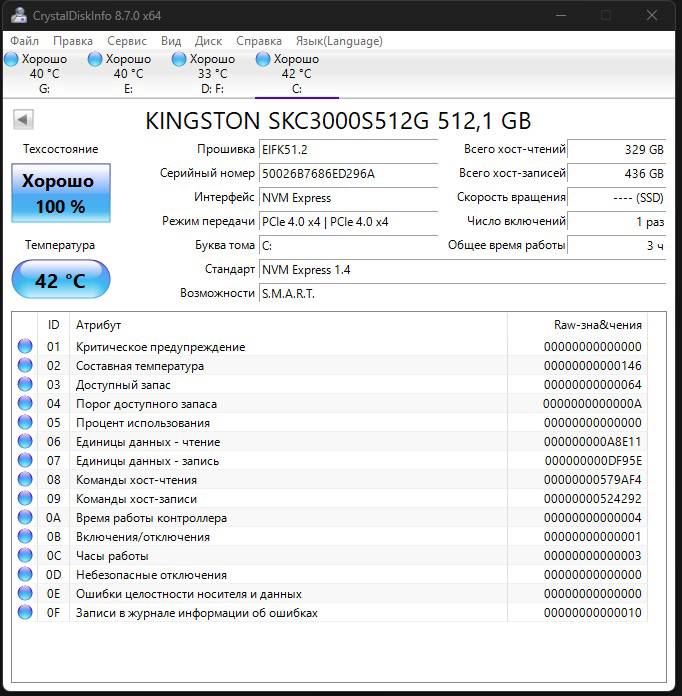Open the Язык(Language) menu

point(339,41)
